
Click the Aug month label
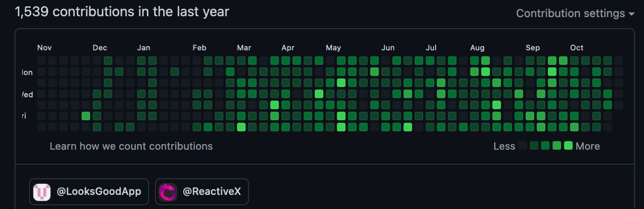click(477, 48)
